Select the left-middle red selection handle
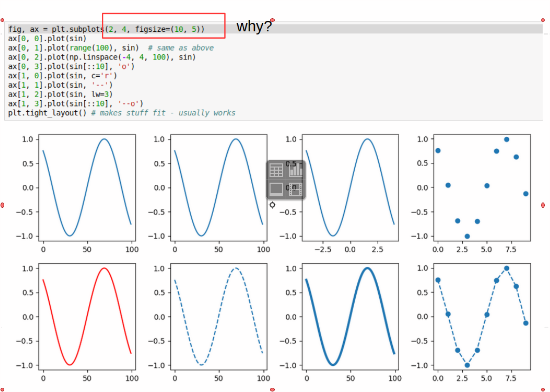 (x=2, y=205)
